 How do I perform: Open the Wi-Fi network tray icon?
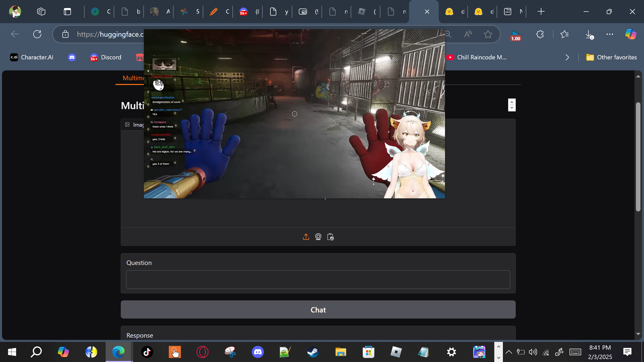point(546,353)
